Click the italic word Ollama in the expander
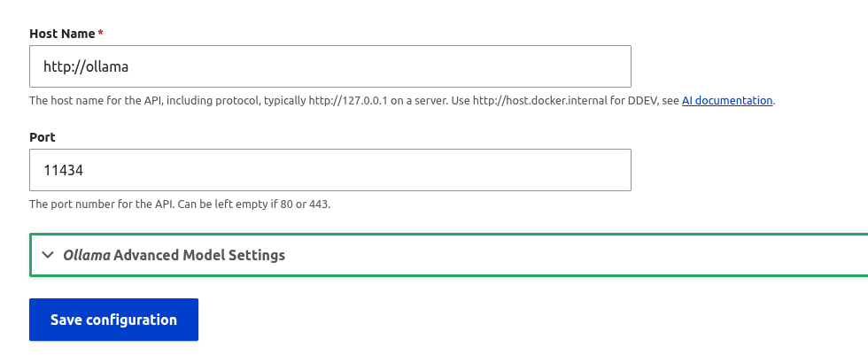 pyautogui.click(x=87, y=255)
